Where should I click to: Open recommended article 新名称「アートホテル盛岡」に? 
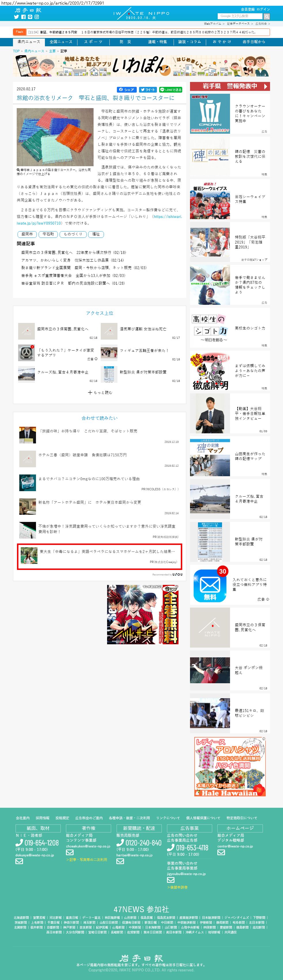pos(90,503)
